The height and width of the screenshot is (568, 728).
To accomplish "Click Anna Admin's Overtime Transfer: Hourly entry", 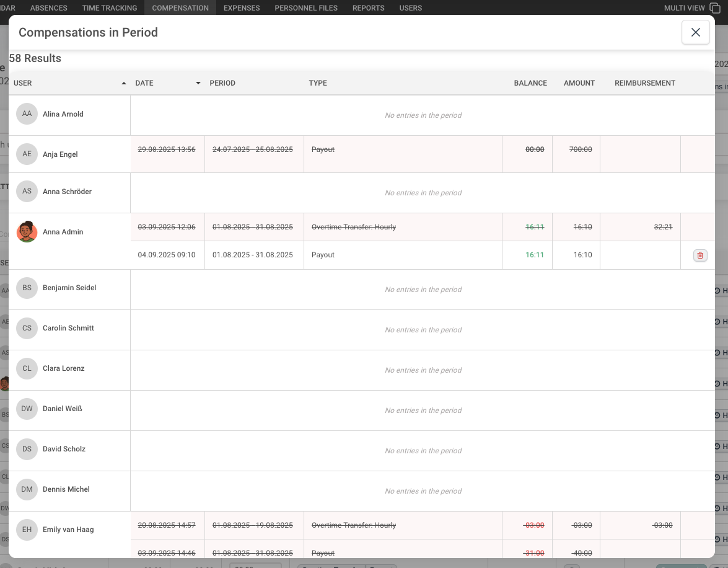I will coord(354,228).
